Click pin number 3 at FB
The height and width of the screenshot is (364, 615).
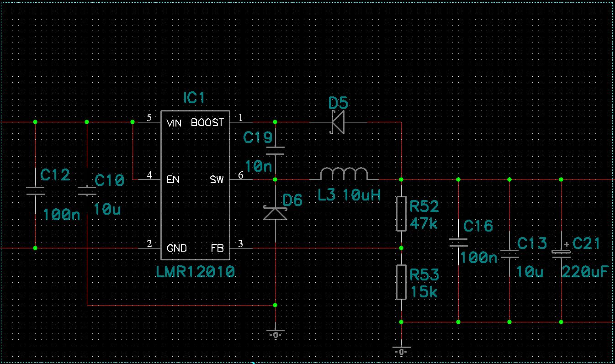[x=241, y=243]
